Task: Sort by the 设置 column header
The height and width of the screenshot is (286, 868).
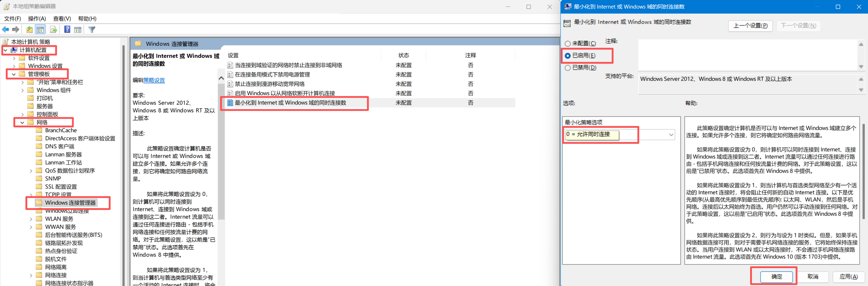Action: [x=303, y=55]
